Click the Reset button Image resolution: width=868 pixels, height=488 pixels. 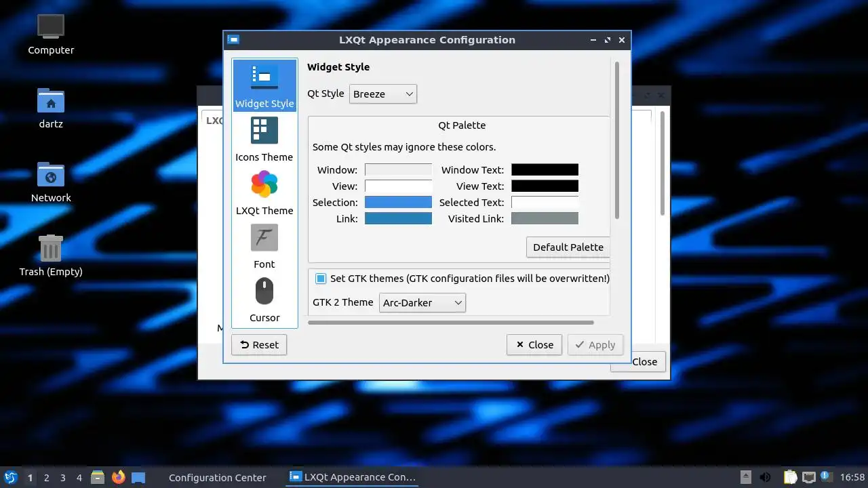(x=259, y=345)
